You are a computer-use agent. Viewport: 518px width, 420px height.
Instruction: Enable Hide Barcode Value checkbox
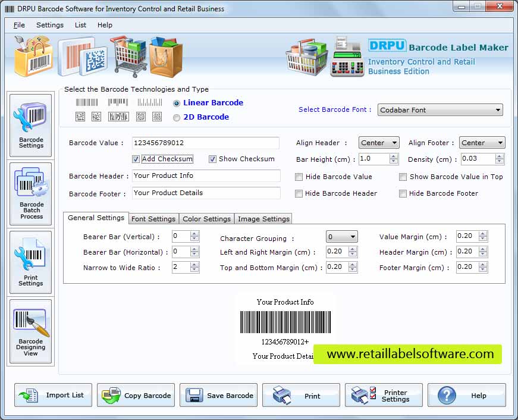(x=299, y=177)
